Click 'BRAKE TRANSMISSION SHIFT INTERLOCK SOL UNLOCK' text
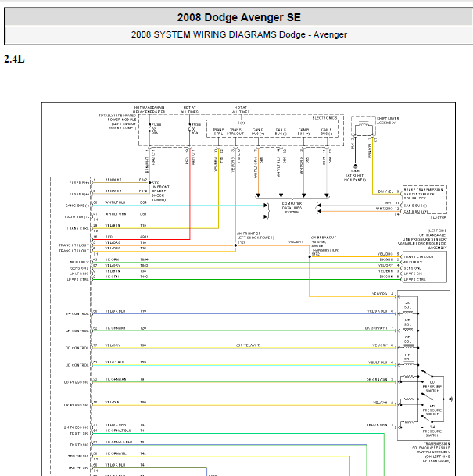Viewport: 473px width, 476px height. pos(423,194)
